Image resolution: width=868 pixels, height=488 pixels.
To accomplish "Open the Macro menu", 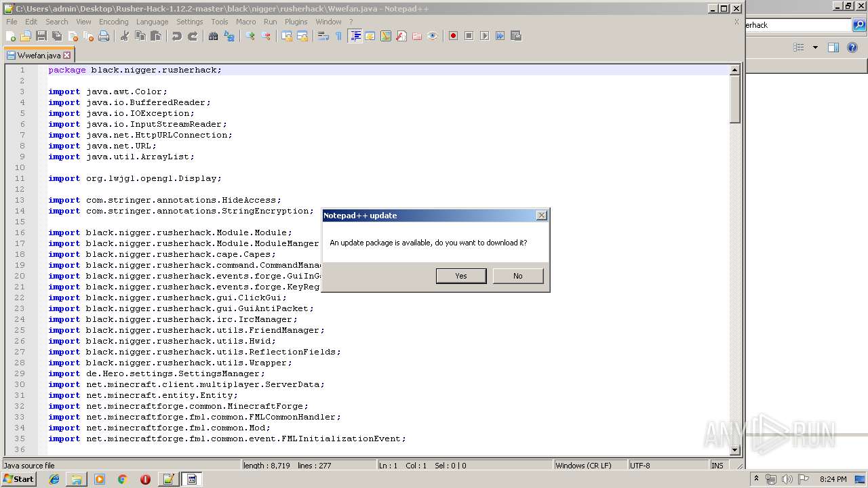I will [245, 22].
